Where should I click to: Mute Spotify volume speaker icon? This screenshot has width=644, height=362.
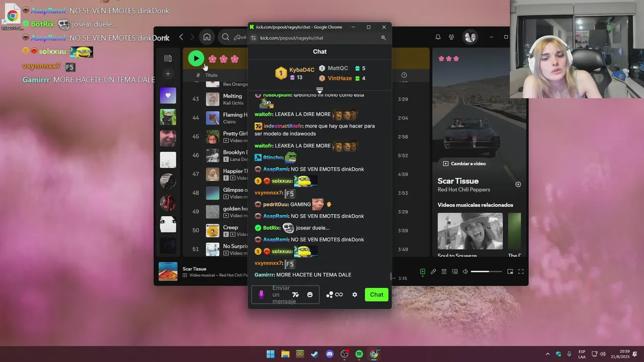tap(465, 271)
